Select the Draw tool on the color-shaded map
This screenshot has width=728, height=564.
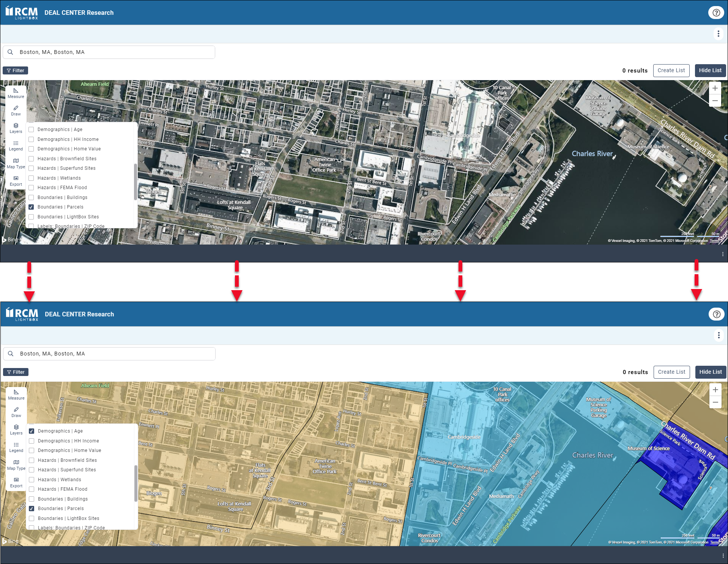[16, 412]
